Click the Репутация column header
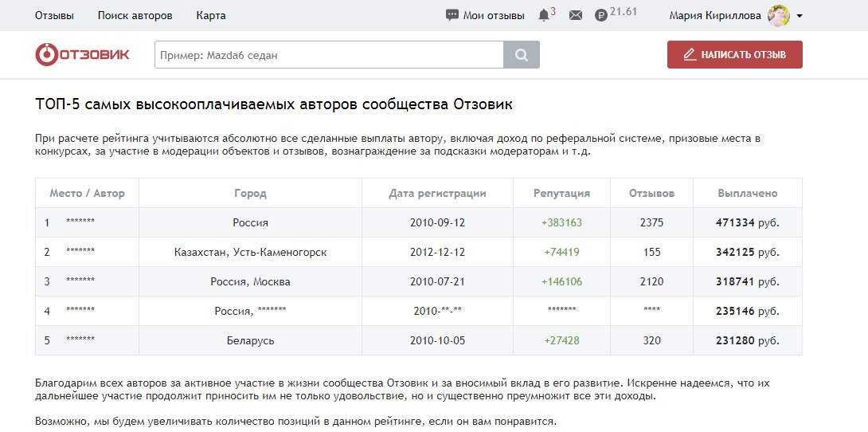Screen dimensions: 868x432 562,194
